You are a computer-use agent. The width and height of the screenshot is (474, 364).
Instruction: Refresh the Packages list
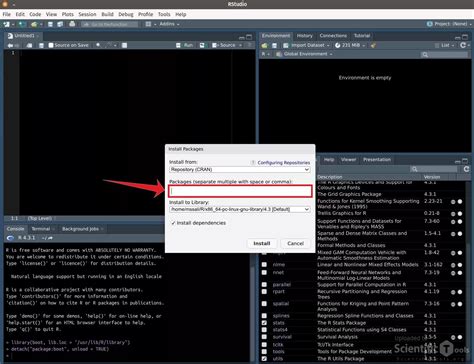click(466, 169)
